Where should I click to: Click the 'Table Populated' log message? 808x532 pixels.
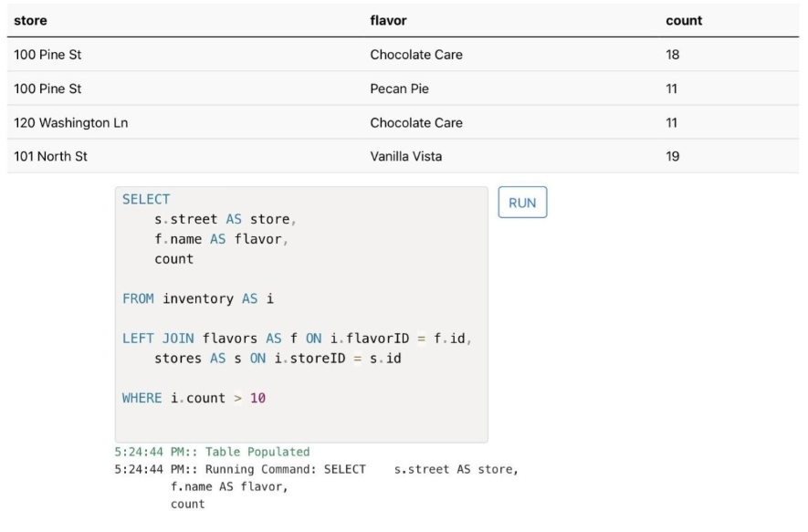(257, 452)
